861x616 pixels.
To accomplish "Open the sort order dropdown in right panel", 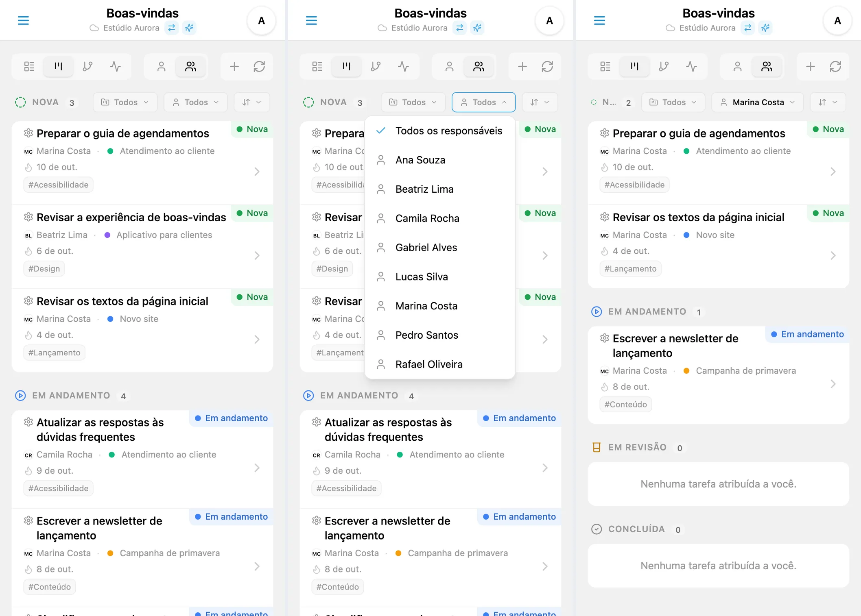I will coord(828,102).
